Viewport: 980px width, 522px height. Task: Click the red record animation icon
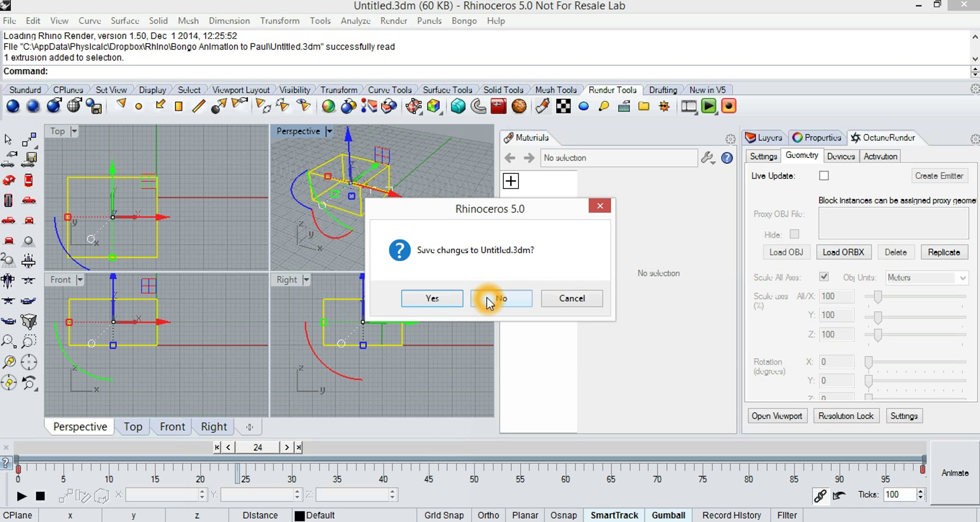pos(728,107)
